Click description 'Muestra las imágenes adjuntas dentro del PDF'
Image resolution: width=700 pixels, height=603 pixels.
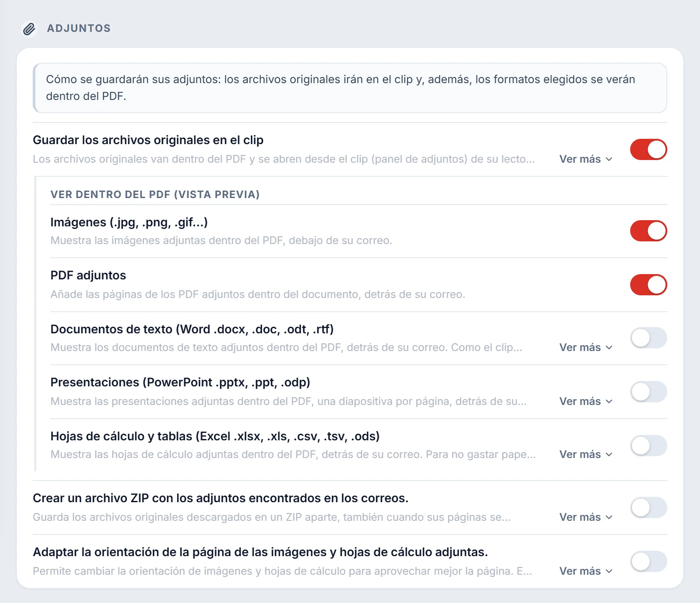pyautogui.click(x=221, y=240)
